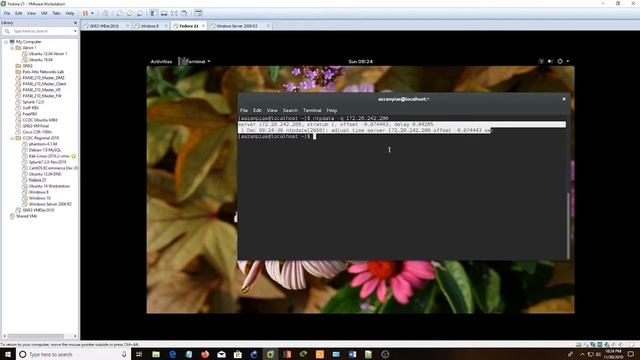Click the terminal vertical scrollbar
Screen dimensions: 640x360
click(x=568, y=225)
